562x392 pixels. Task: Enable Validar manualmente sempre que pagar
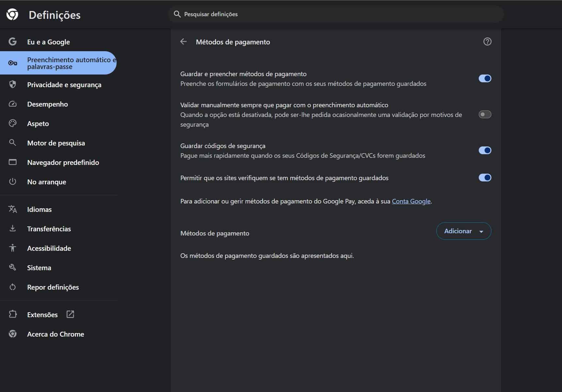485,114
